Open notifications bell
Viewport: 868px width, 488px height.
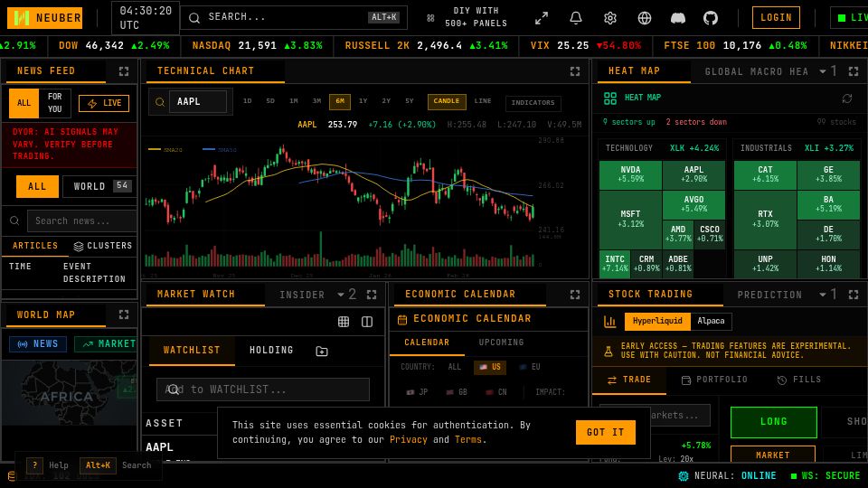point(576,18)
